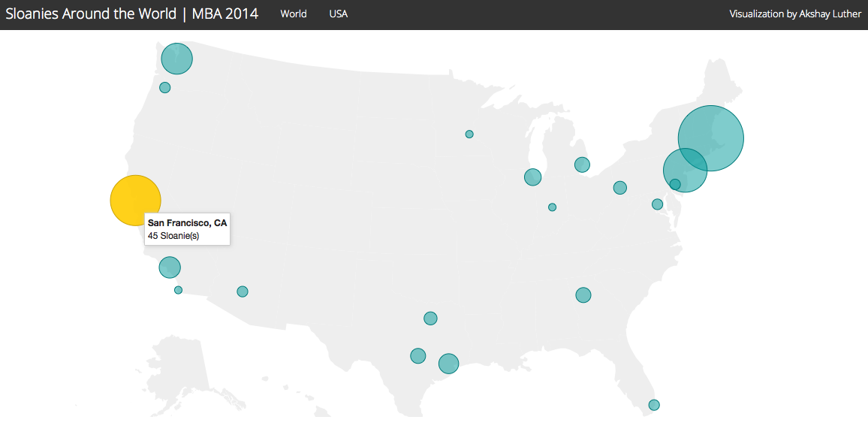Select the yellow San Francisco bubble
868x438 pixels.
pyautogui.click(x=136, y=201)
